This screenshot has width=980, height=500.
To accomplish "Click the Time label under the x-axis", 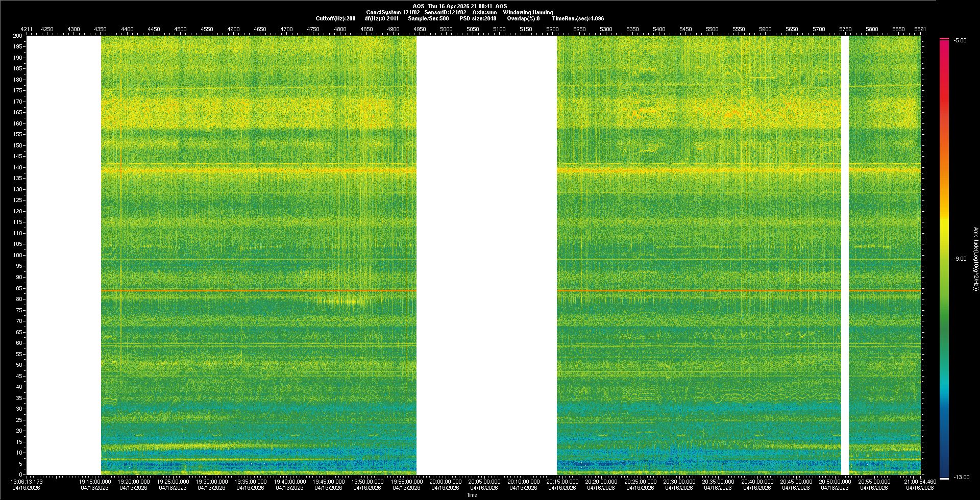I will tap(472, 495).
